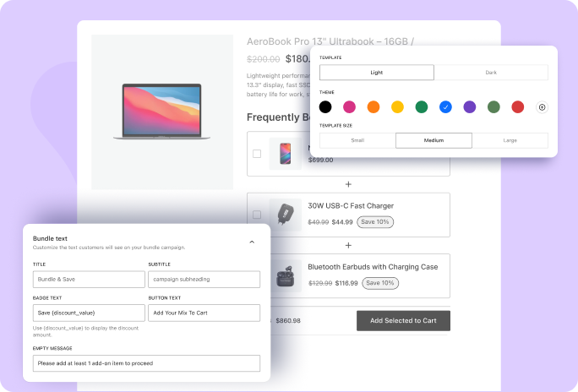This screenshot has width=578, height=392.
Task: Pick the blue checked theme color
Action: pos(445,107)
